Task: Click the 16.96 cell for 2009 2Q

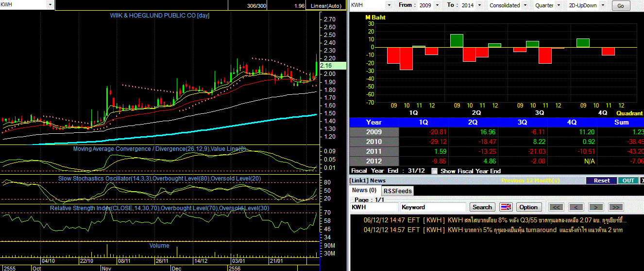Action: (473, 132)
